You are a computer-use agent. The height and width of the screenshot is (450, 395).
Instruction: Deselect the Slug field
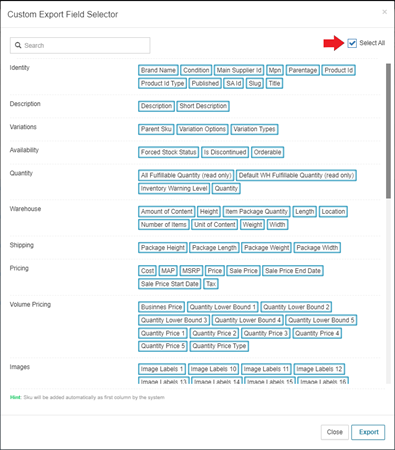pyautogui.click(x=255, y=83)
